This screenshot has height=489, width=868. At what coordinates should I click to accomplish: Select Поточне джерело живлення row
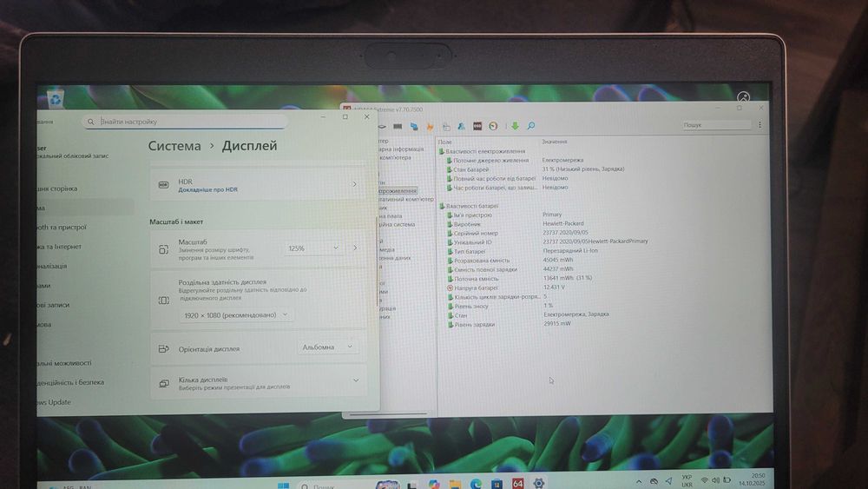(x=487, y=160)
